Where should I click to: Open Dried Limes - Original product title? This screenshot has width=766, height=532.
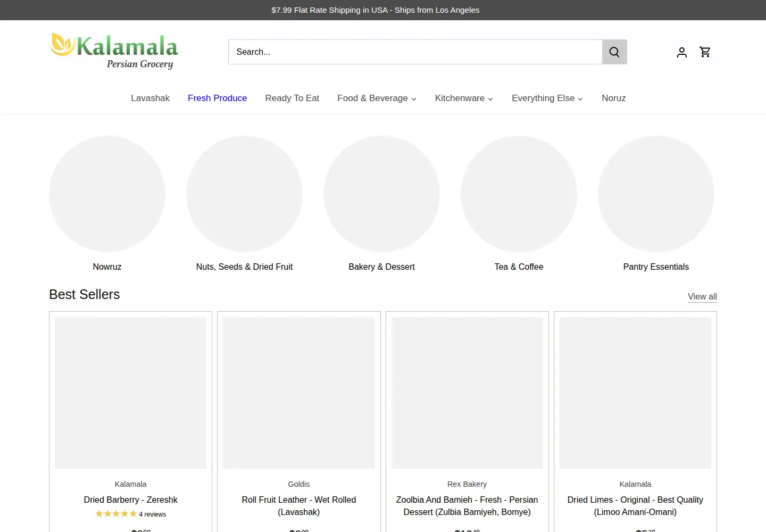pyautogui.click(x=635, y=506)
